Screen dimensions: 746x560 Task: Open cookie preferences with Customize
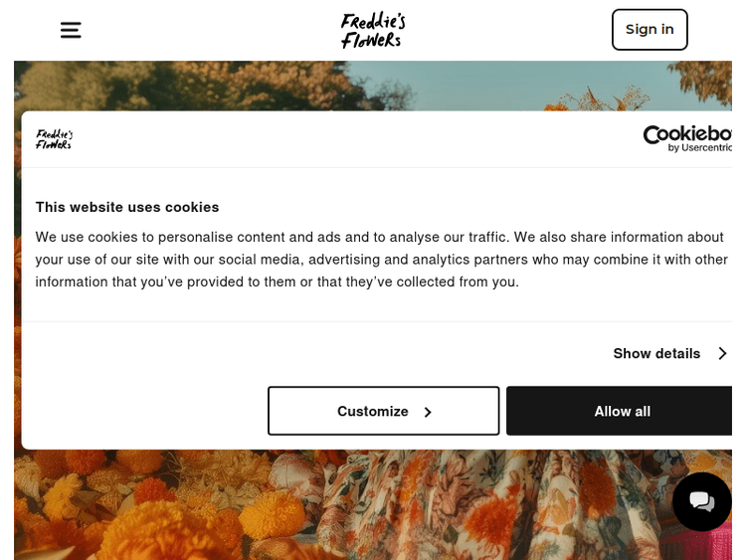pos(373,411)
